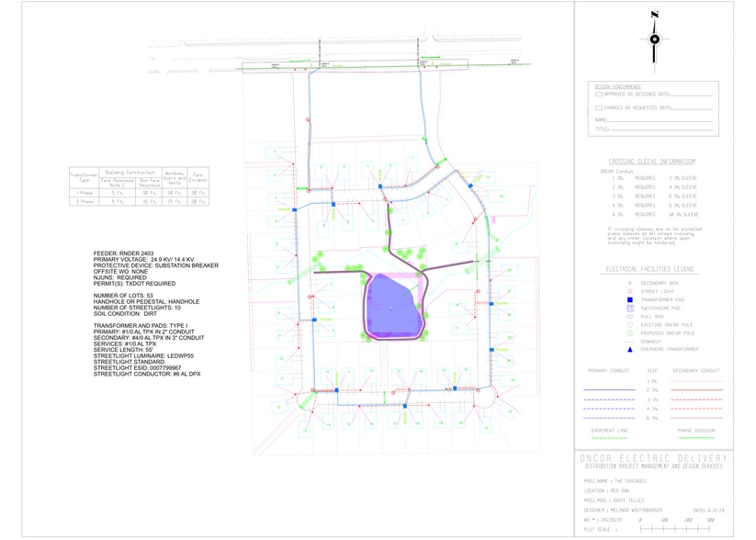Click the Easement Line green sample

pyautogui.click(x=610, y=439)
